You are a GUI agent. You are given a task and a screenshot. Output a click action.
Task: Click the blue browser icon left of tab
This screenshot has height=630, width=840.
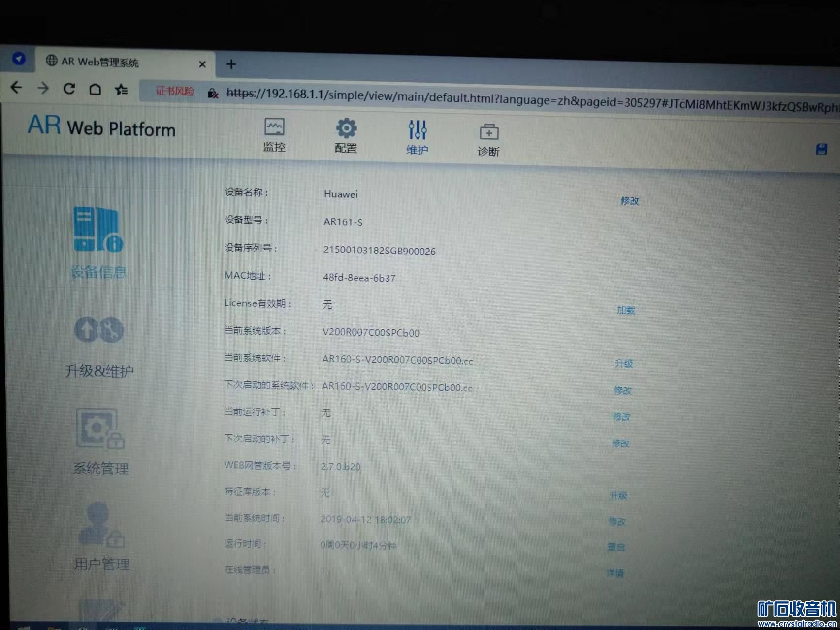tap(19, 59)
